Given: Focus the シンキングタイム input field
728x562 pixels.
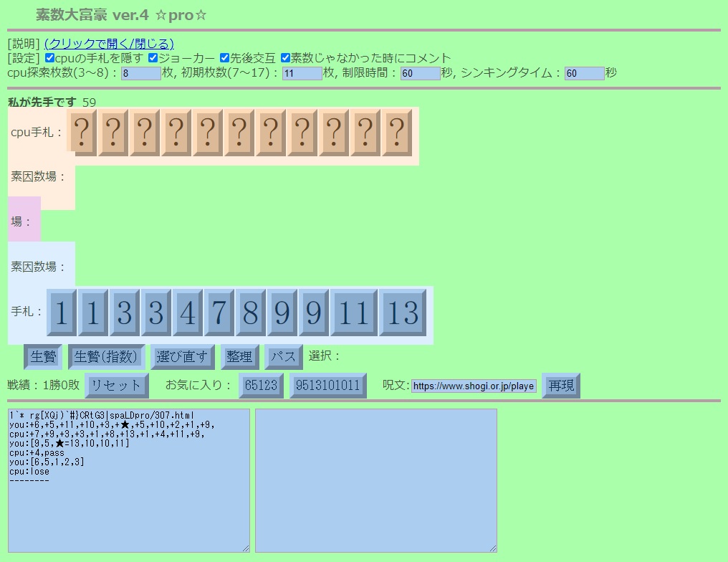Looking at the screenshot, I should pos(584,73).
